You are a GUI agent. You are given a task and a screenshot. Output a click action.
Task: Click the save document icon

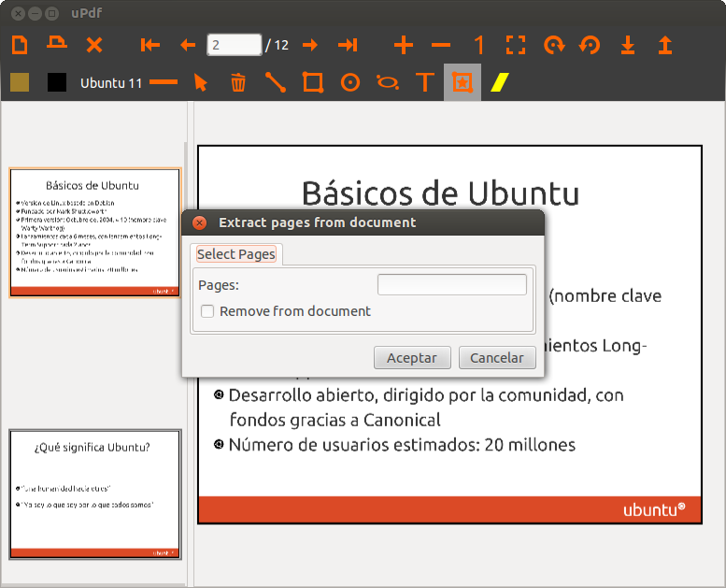(57, 43)
